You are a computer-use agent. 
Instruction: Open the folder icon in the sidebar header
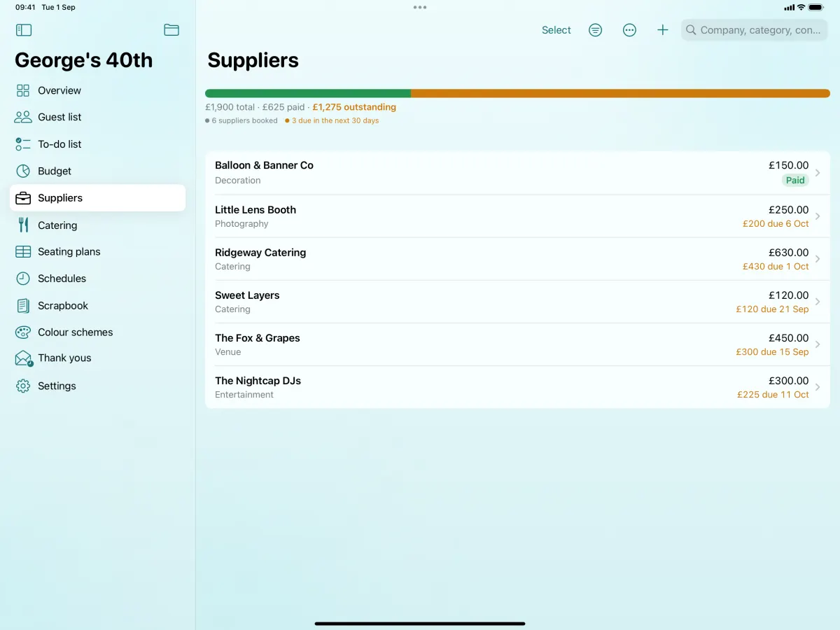[171, 29]
